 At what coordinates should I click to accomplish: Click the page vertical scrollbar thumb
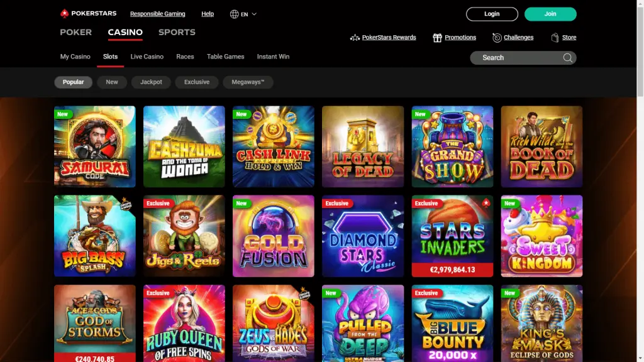(640, 49)
